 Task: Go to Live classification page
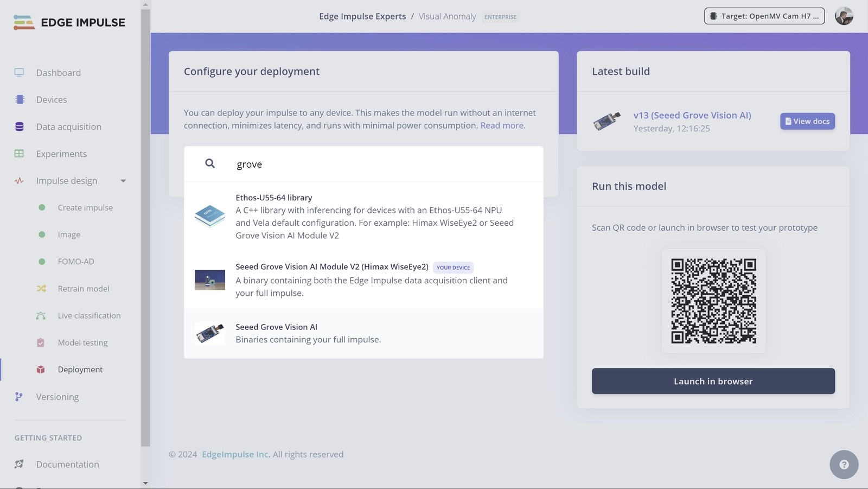[89, 315]
